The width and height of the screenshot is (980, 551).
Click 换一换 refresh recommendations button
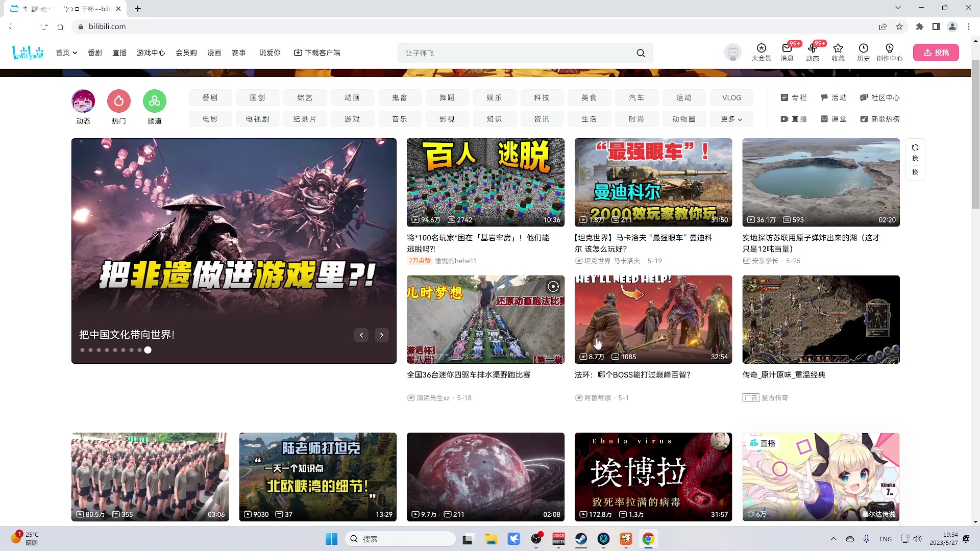pos(915,159)
